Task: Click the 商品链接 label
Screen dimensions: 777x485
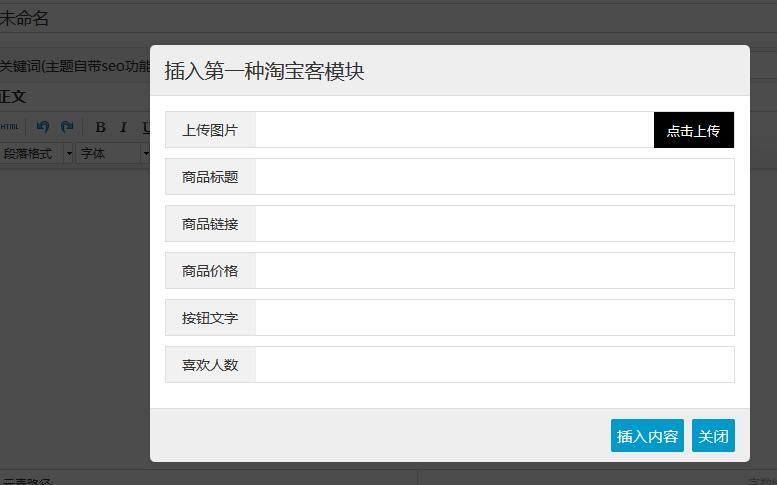Action: pos(210,224)
